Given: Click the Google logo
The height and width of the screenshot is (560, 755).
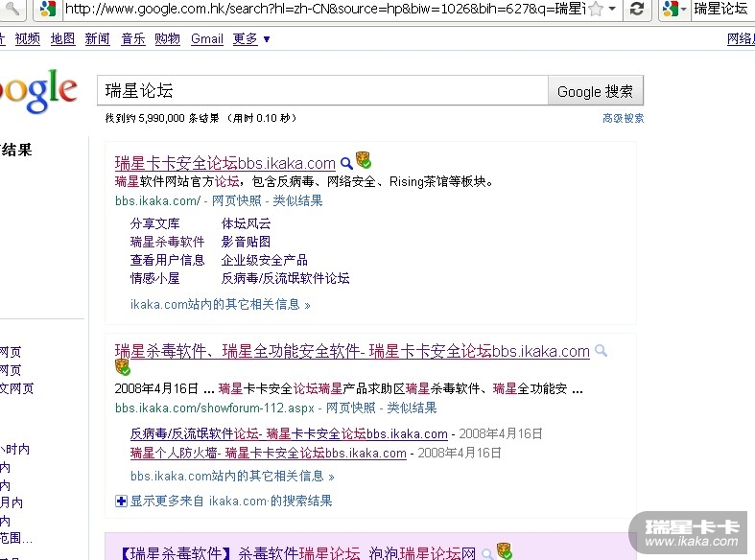Looking at the screenshot, I should point(37,91).
